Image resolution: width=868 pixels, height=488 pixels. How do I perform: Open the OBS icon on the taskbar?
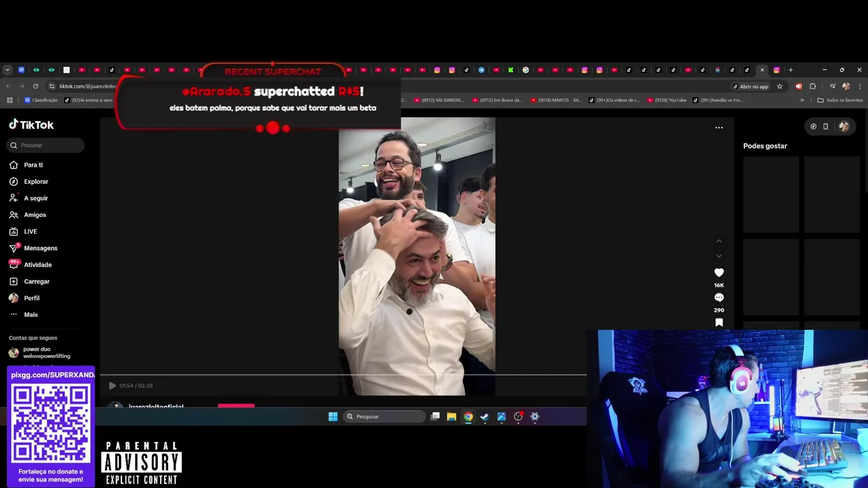click(518, 416)
